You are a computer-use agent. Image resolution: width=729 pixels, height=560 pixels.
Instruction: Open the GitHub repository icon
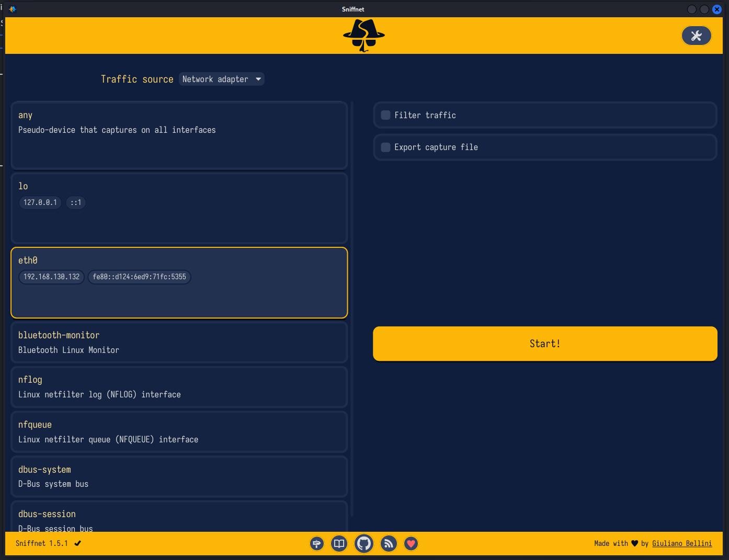364,544
